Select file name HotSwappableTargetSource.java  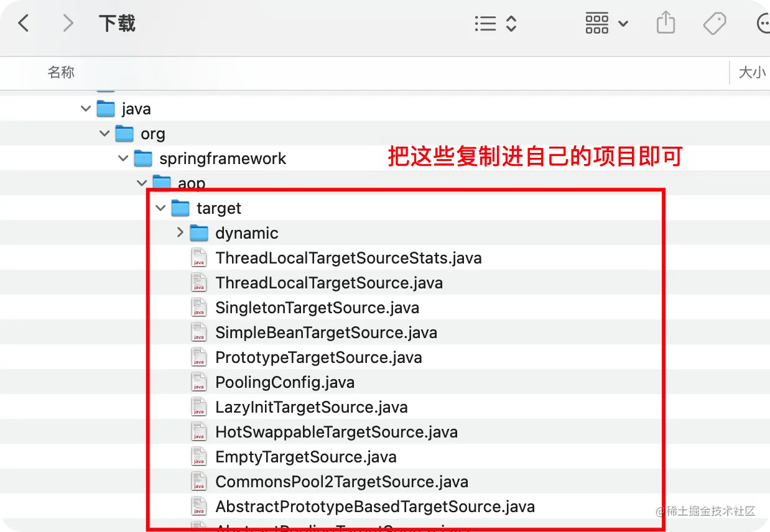[x=336, y=432]
